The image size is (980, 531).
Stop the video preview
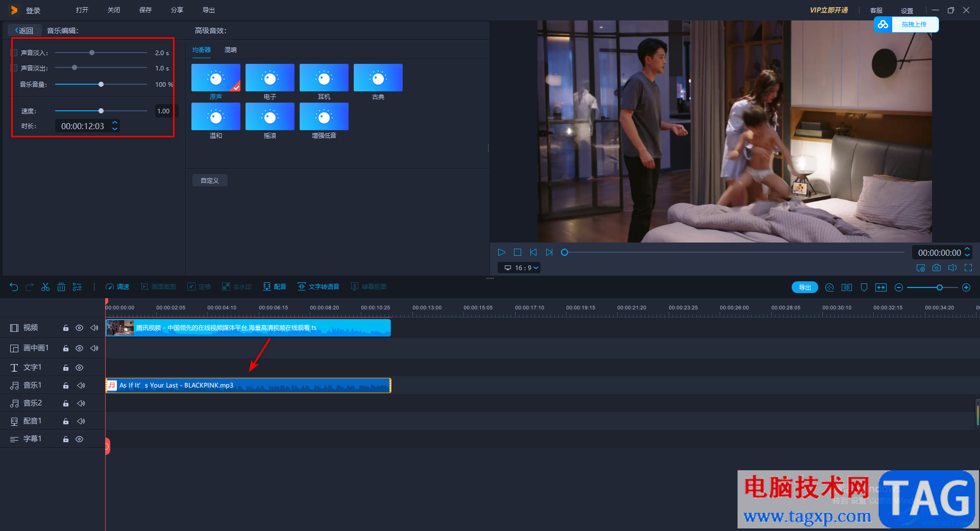point(518,252)
